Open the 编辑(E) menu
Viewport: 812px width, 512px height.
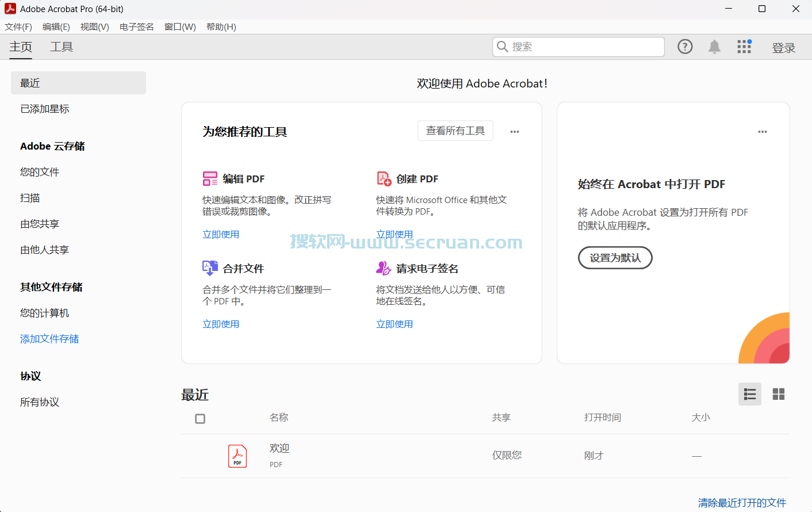56,27
